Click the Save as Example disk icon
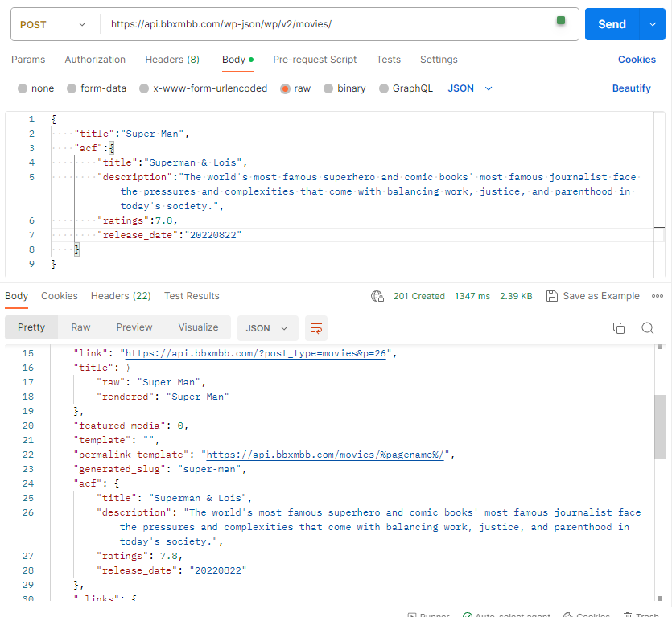672x617 pixels. point(551,296)
